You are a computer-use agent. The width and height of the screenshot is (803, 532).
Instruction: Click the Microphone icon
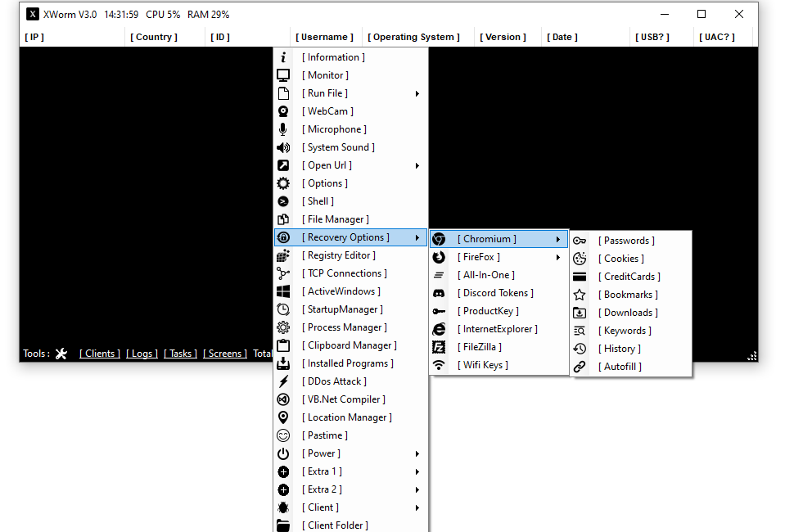pos(283,129)
